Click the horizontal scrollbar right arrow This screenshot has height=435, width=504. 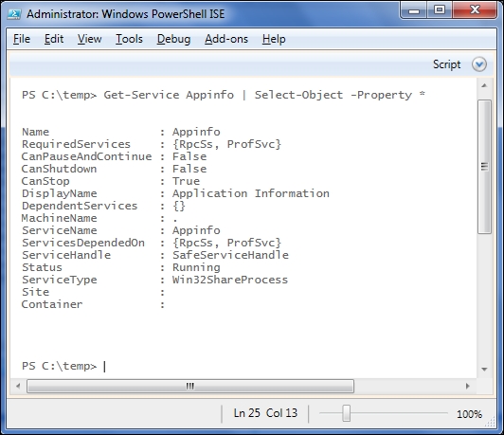(x=468, y=386)
